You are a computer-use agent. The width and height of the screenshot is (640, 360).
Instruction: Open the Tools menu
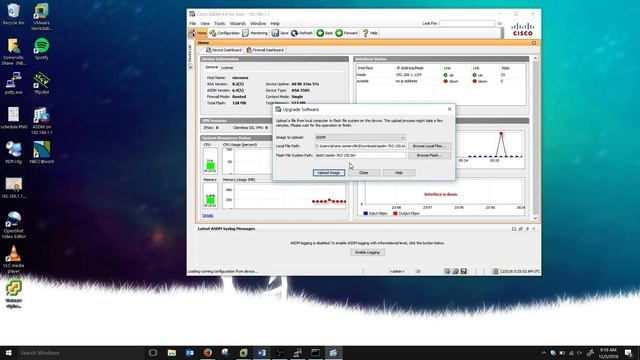(x=220, y=24)
